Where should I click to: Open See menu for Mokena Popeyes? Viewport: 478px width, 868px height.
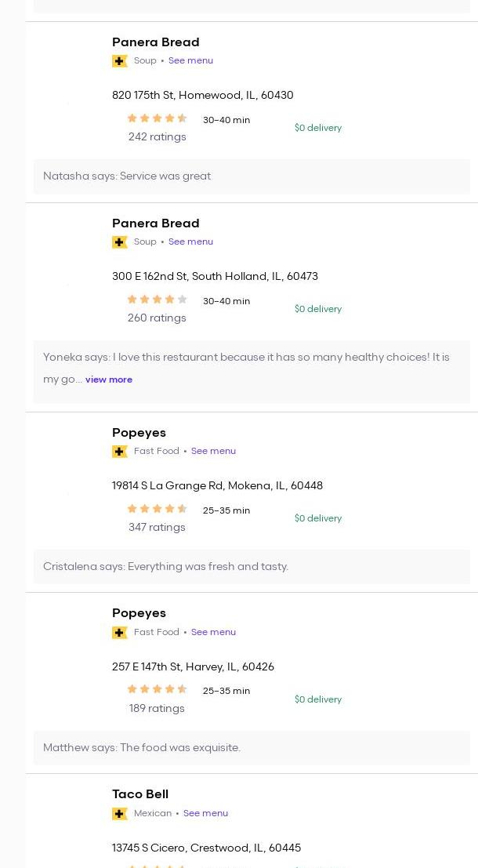213,451
